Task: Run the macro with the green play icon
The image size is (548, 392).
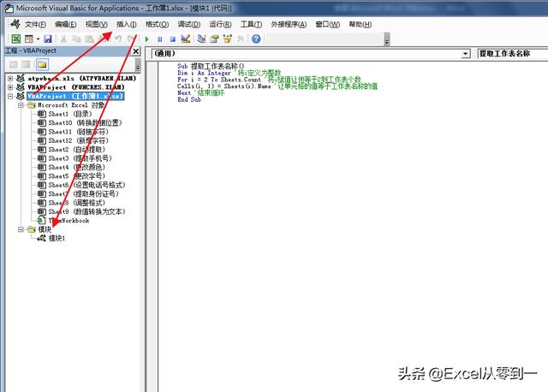Action: 146,39
